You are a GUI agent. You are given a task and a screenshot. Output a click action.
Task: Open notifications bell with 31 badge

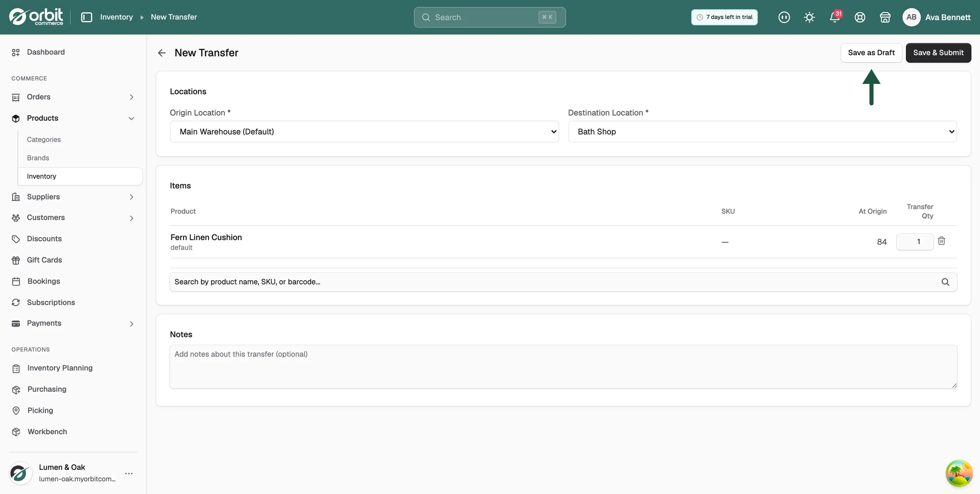pyautogui.click(x=835, y=17)
